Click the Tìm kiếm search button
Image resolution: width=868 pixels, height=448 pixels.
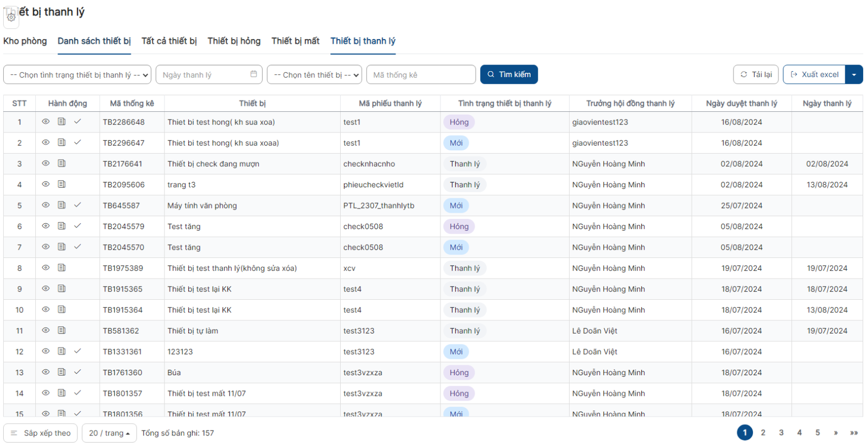[x=508, y=75]
